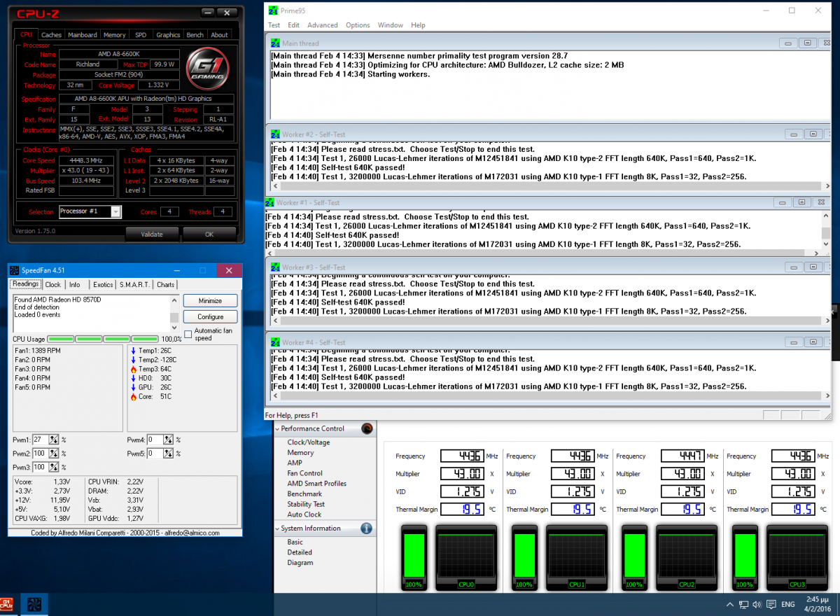Click the flame icon beside Temp3
This screenshot has height=616, width=840.
pyautogui.click(x=133, y=369)
